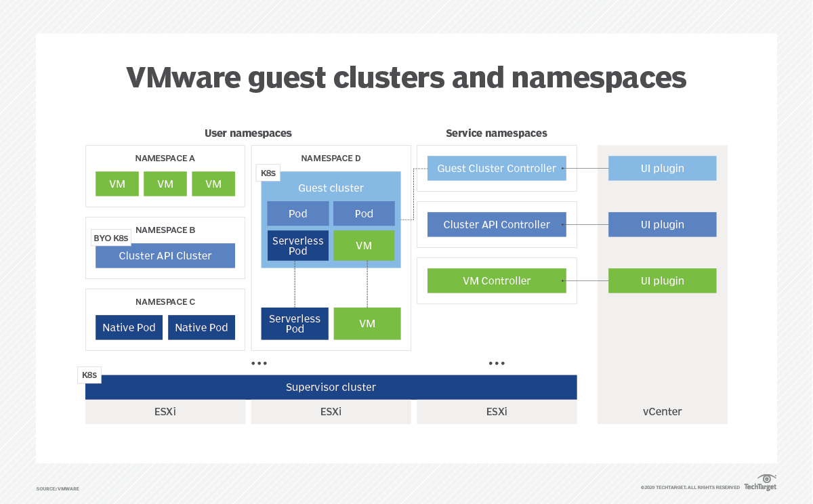Click the Cluster API Cluster button
Screen dimensions: 813x504
click(165, 255)
